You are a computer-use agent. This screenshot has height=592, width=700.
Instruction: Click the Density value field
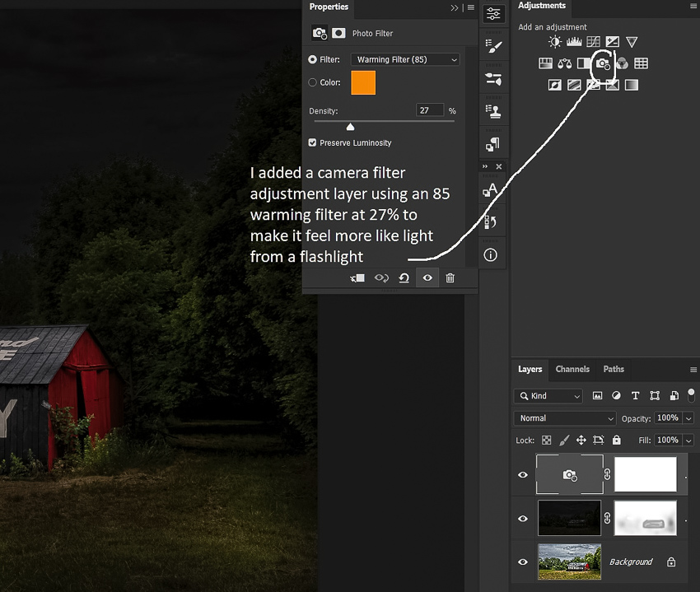click(430, 110)
